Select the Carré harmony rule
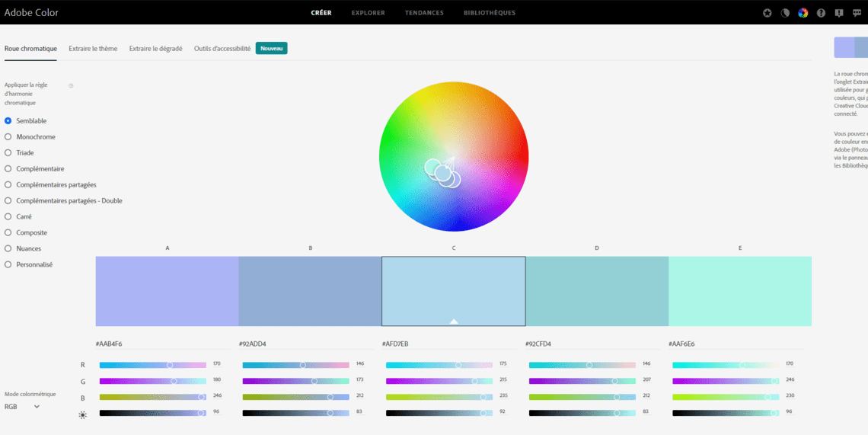868x435 pixels. (x=18, y=216)
